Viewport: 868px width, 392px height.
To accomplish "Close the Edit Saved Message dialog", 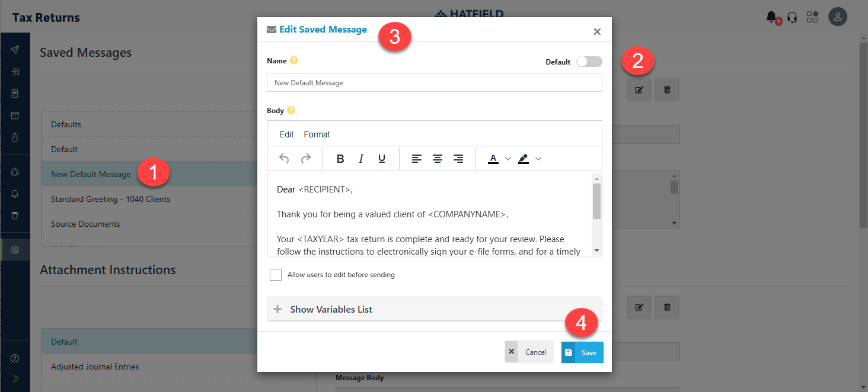I will click(x=597, y=32).
